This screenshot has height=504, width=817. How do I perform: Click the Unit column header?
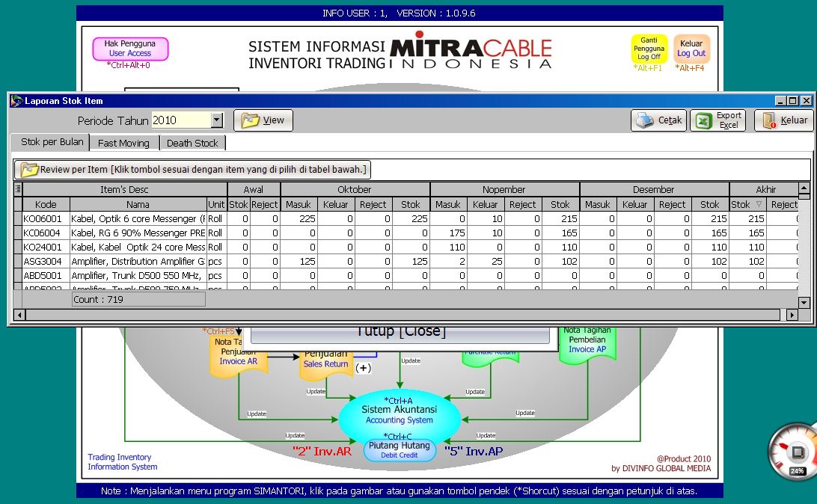point(216,205)
